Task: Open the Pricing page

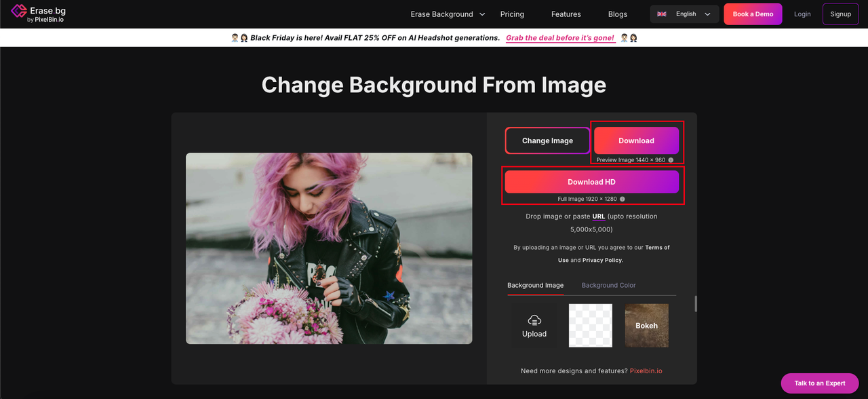Action: pos(512,14)
